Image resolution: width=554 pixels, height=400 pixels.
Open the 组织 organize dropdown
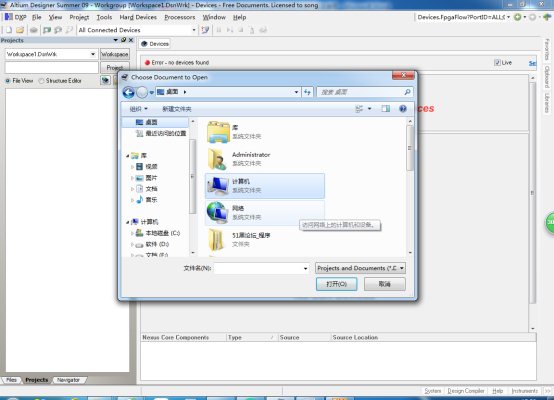pos(138,109)
